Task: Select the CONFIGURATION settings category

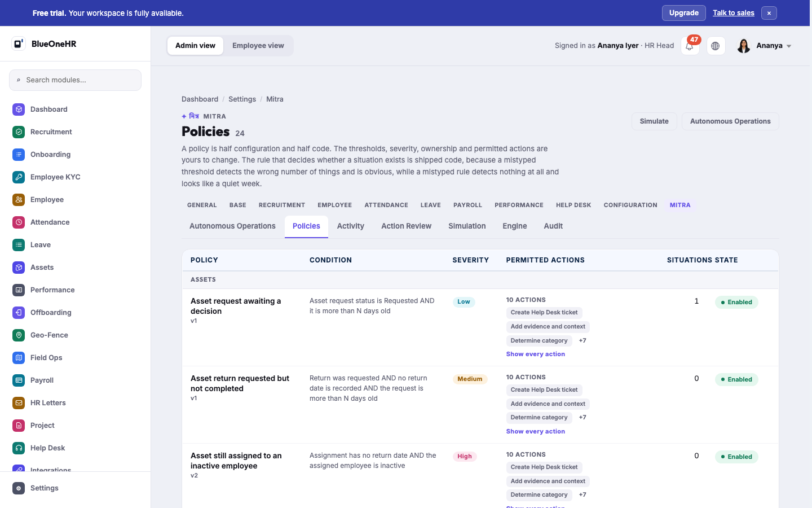Action: click(630, 205)
